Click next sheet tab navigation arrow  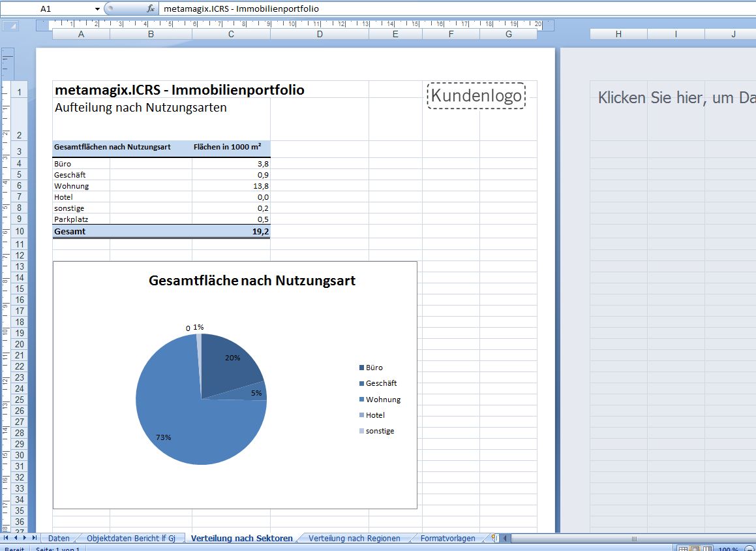(x=25, y=537)
